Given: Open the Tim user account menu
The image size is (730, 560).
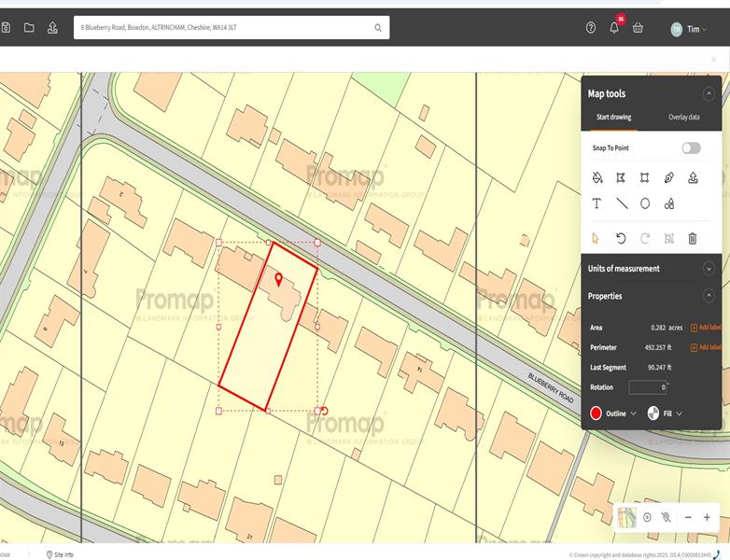Looking at the screenshot, I should pyautogui.click(x=689, y=29).
